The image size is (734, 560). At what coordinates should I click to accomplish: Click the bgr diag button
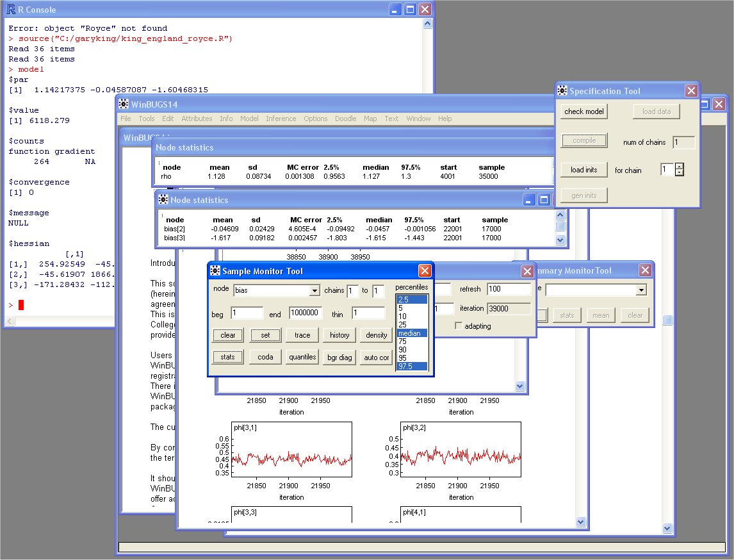[339, 358]
